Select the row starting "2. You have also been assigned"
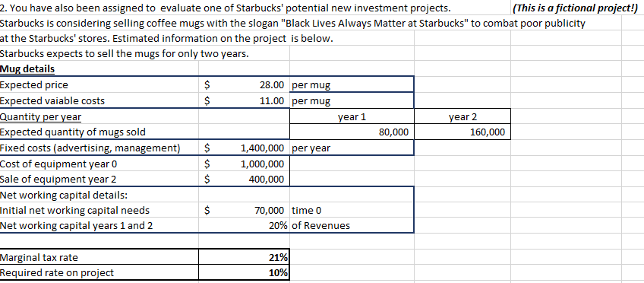This screenshot has width=644, height=283. pos(225,8)
